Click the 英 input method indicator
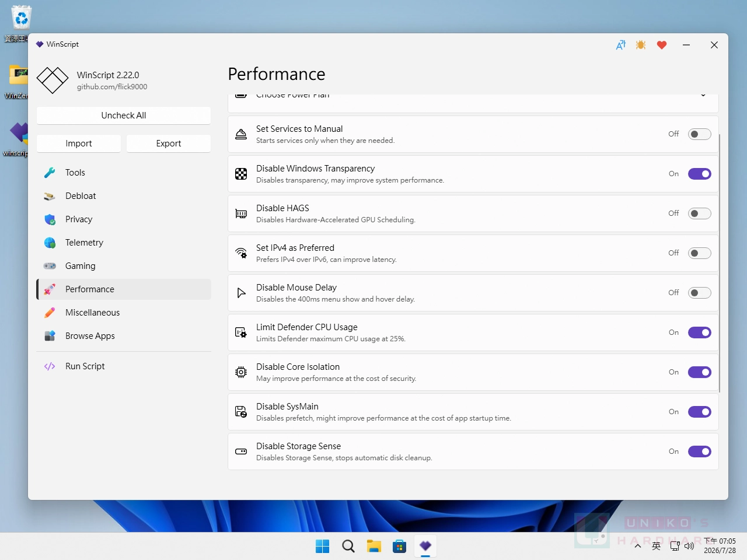The image size is (747, 560). (x=656, y=546)
